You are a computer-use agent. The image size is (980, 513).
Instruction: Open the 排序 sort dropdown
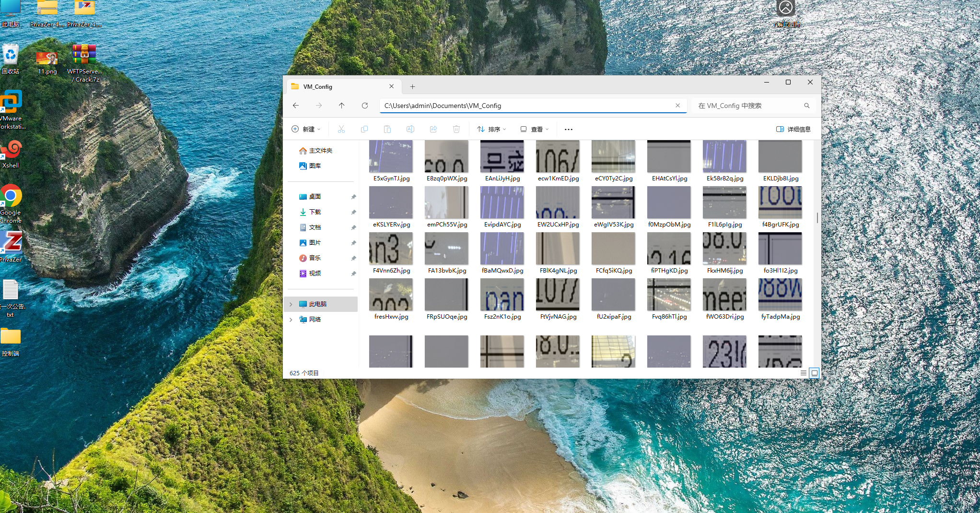[491, 129]
